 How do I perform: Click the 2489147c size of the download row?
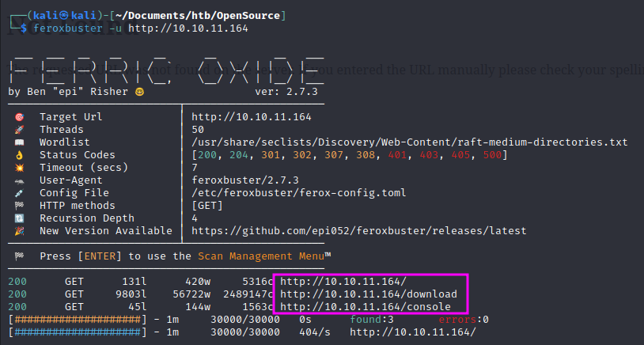248,294
